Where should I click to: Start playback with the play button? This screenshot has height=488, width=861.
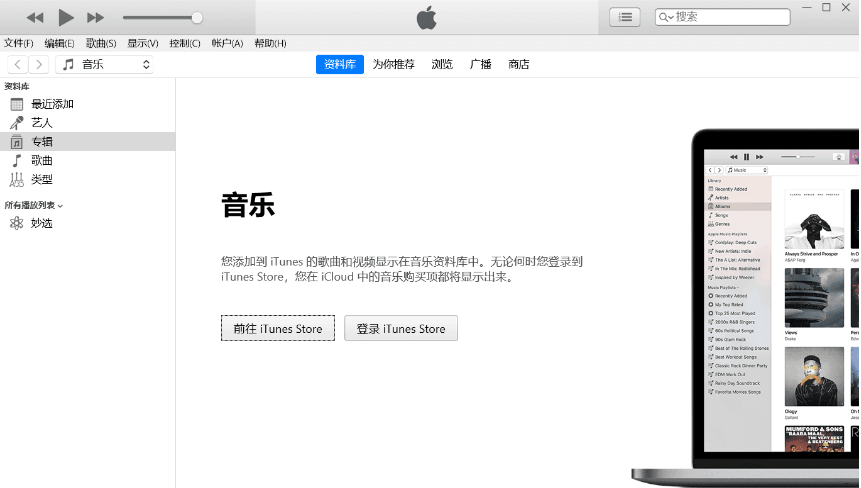click(66, 18)
